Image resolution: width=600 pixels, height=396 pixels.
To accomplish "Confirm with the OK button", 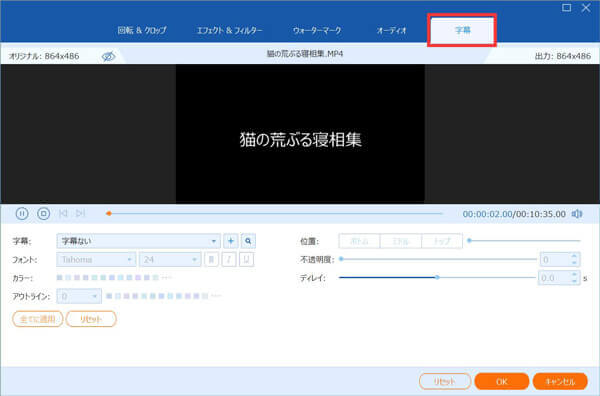I will 502,381.
